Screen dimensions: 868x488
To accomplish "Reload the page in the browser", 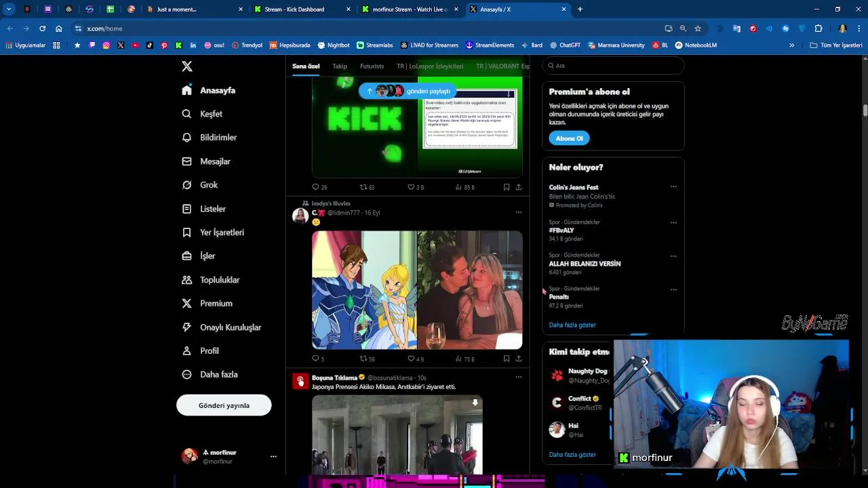I will (x=42, y=28).
